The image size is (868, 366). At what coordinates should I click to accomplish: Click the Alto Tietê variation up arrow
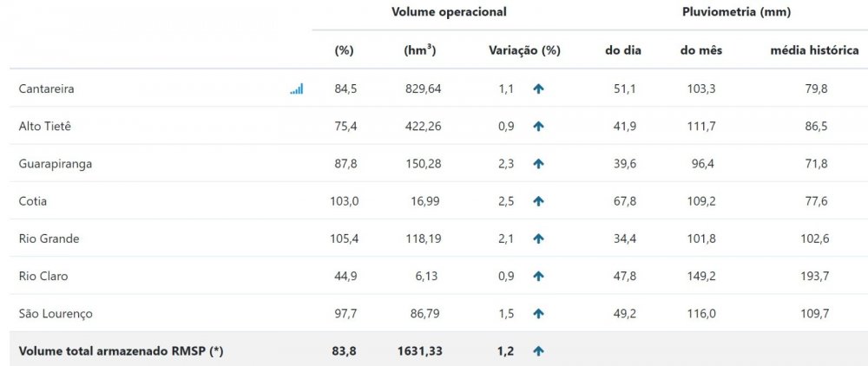539,126
